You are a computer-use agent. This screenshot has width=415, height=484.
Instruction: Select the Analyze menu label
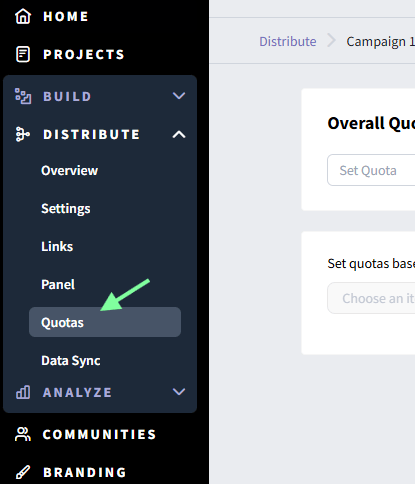[x=77, y=392]
